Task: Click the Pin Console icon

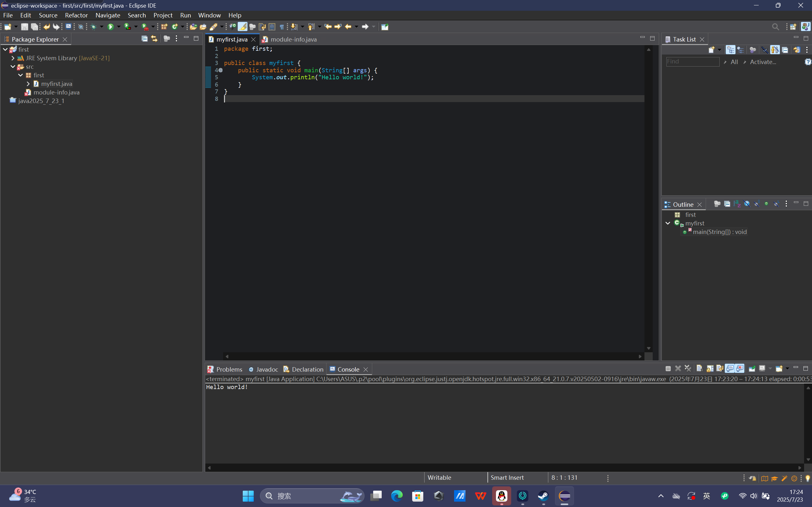Action: coord(752,368)
